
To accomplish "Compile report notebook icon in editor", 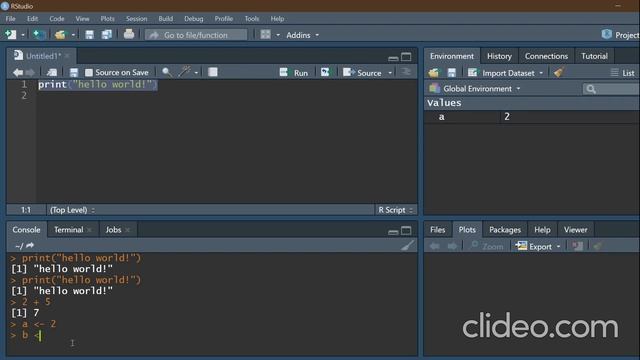I will coord(213,72).
